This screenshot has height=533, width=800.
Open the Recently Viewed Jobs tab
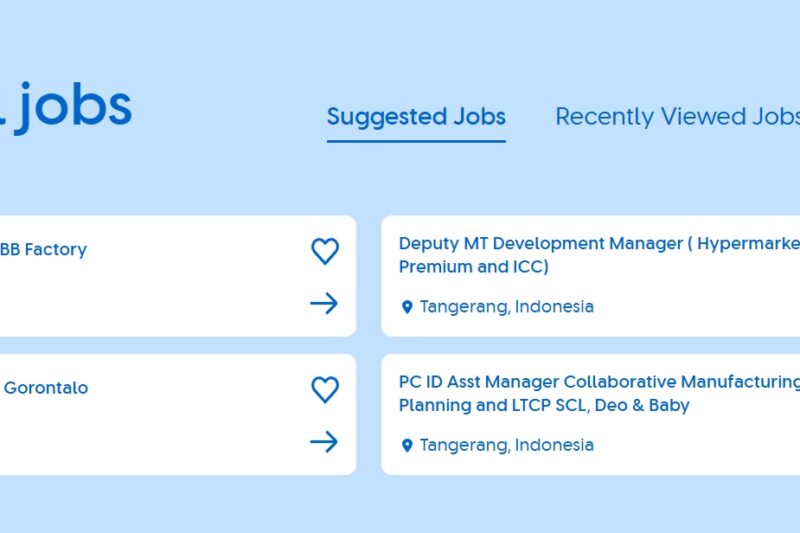pyautogui.click(x=677, y=116)
